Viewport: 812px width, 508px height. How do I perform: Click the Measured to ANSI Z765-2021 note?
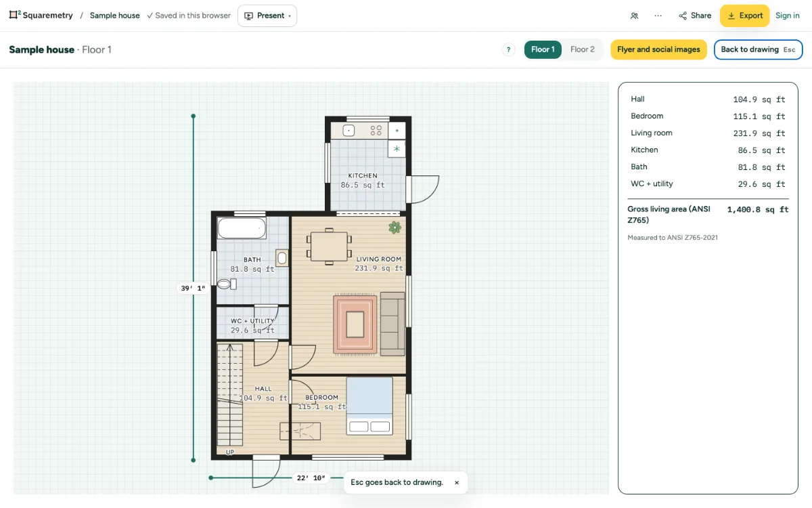click(673, 238)
